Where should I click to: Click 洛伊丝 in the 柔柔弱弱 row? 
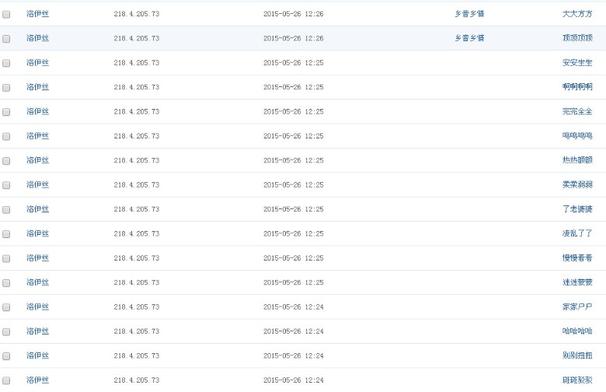[37, 185]
